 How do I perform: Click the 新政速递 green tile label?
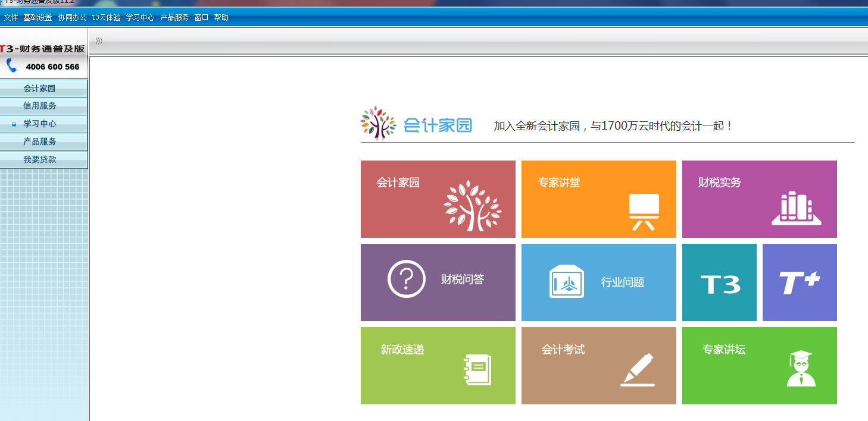pos(402,350)
